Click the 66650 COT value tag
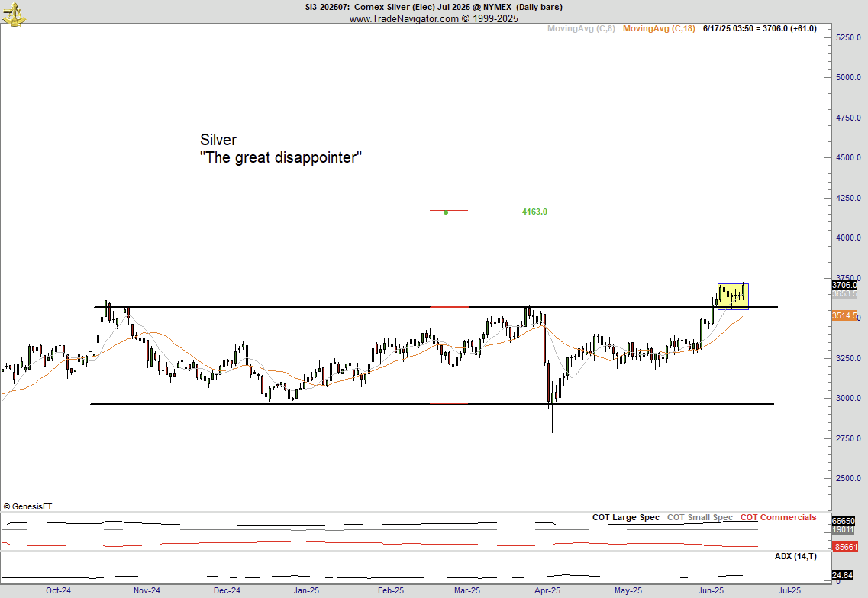This screenshot has width=868, height=598. pos(844,521)
